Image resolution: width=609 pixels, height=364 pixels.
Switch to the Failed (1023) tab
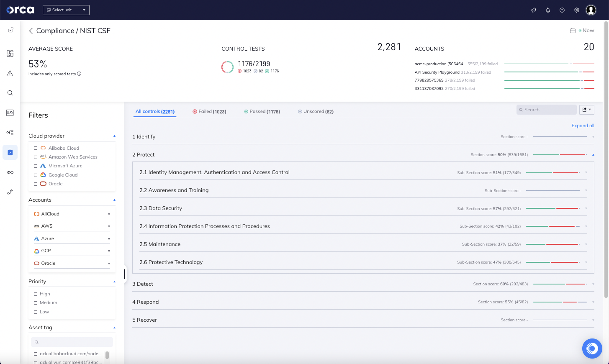pos(209,111)
